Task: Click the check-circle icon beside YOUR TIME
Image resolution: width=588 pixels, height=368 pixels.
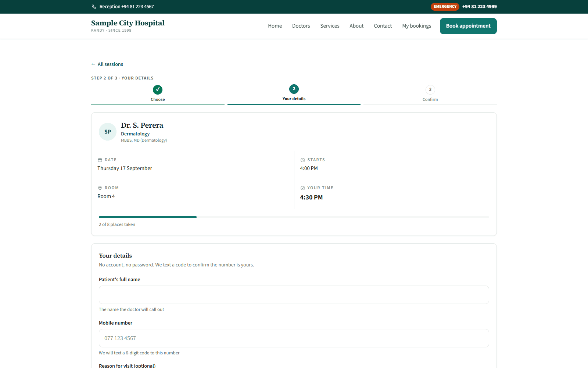Action: point(303,188)
